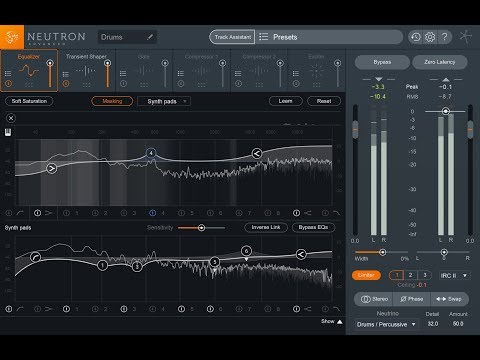Open the Compressor 2 module tab

pos(259,70)
